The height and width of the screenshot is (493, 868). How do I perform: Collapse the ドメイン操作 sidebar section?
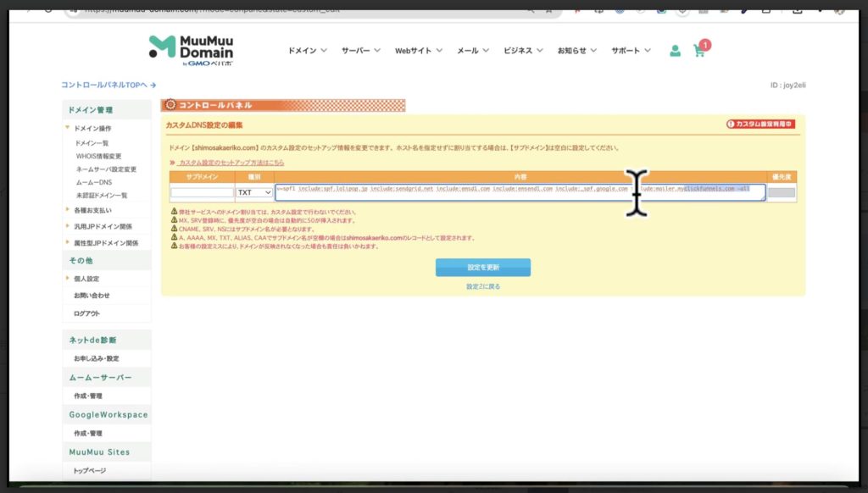click(x=92, y=128)
